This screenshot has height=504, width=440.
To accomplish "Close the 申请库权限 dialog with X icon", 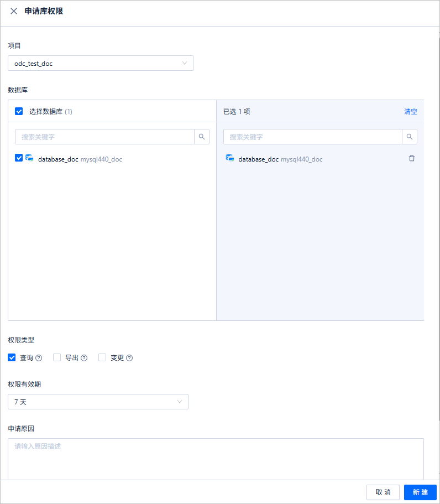I will 14,11.
